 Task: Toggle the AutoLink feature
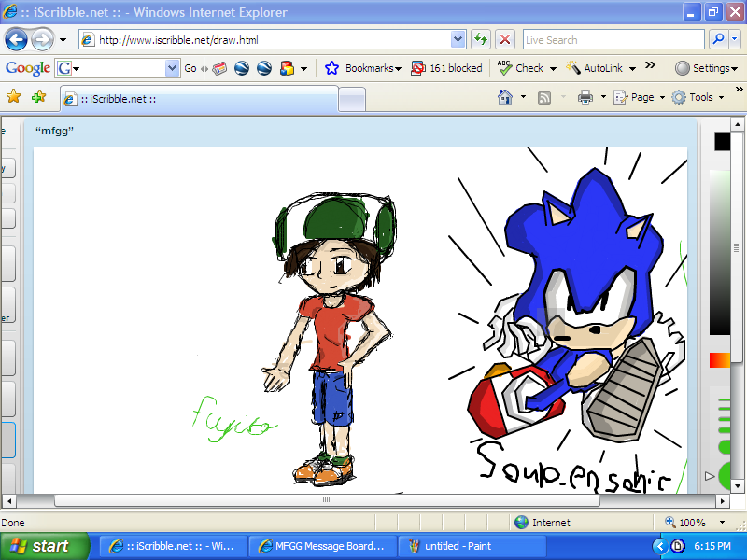(x=600, y=68)
